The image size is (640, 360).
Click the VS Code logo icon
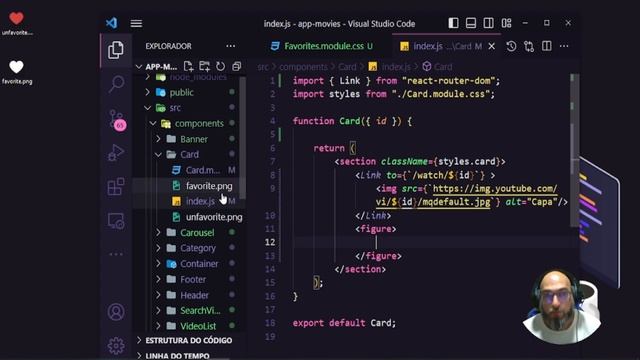111,23
